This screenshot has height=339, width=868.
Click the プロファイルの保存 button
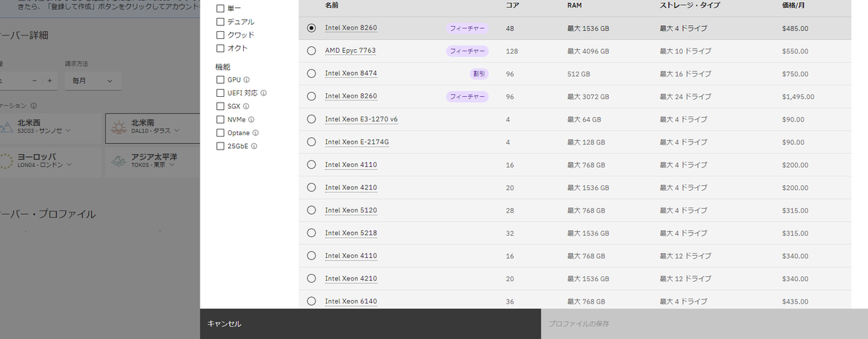705,324
